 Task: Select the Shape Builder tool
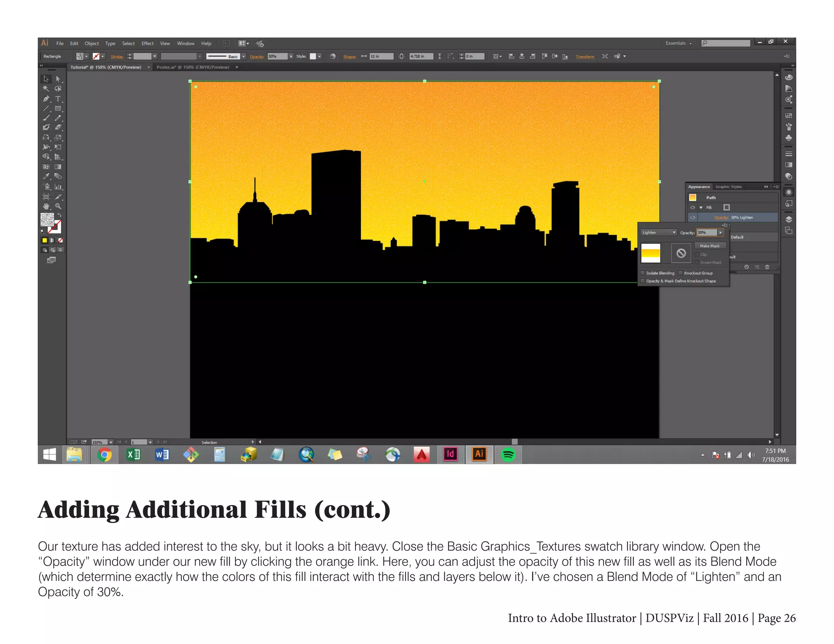(46, 157)
